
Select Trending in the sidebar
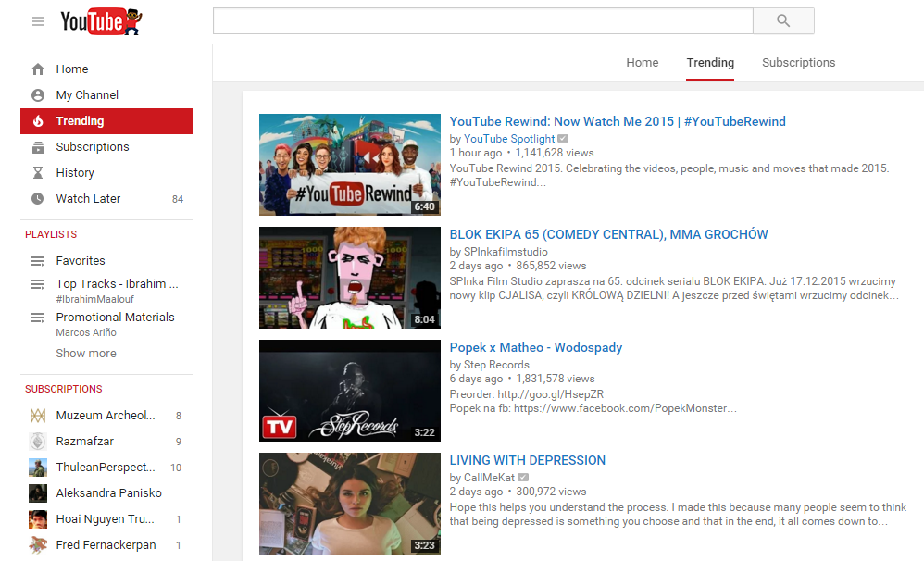click(x=106, y=120)
